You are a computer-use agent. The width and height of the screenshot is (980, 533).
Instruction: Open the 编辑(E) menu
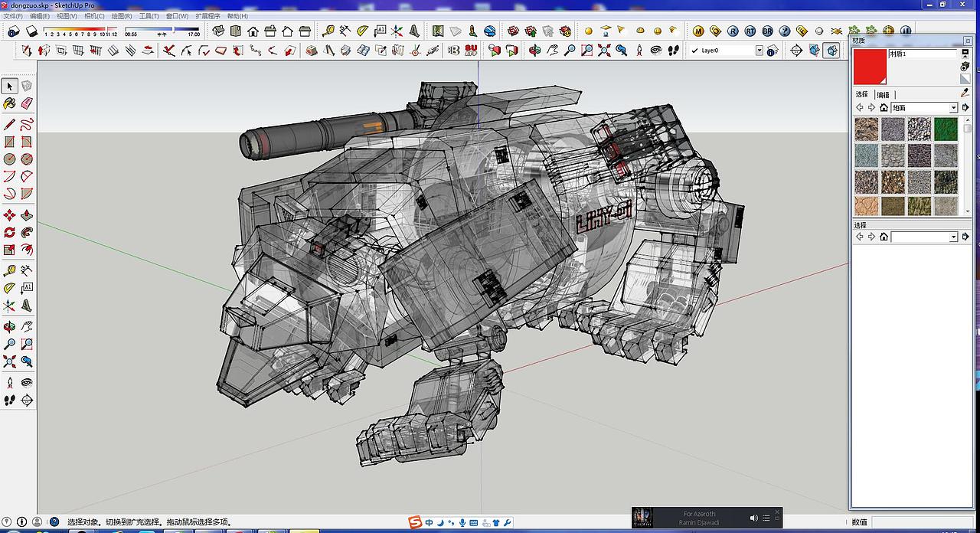tap(40, 15)
